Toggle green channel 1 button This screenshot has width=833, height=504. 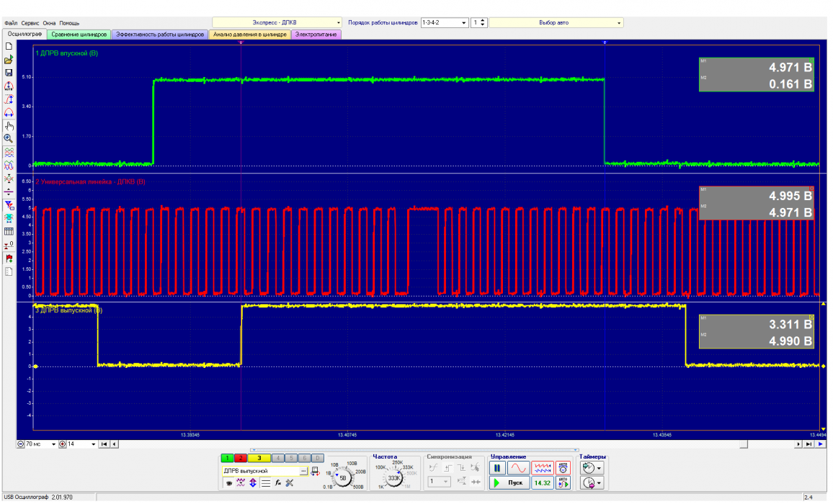coord(228,458)
